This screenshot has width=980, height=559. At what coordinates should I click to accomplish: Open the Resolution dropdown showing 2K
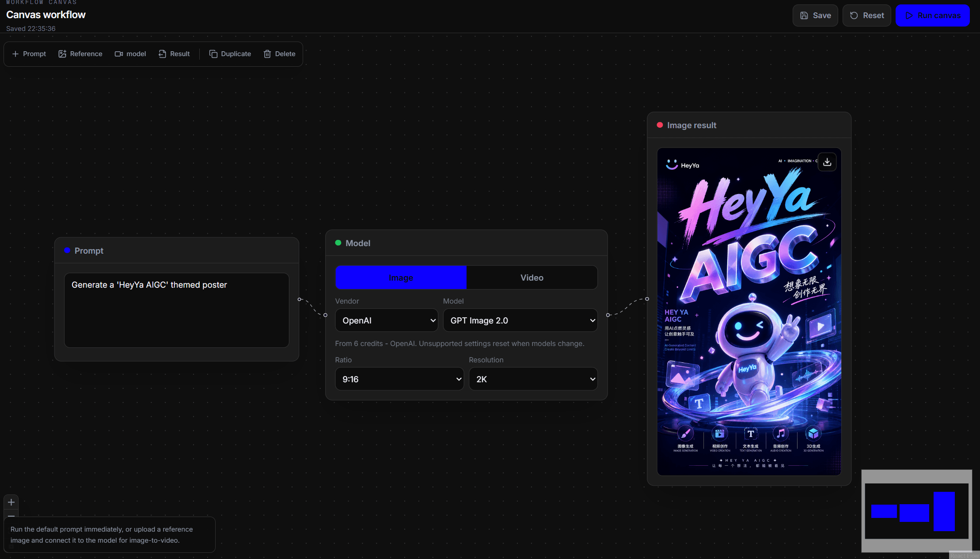533,379
